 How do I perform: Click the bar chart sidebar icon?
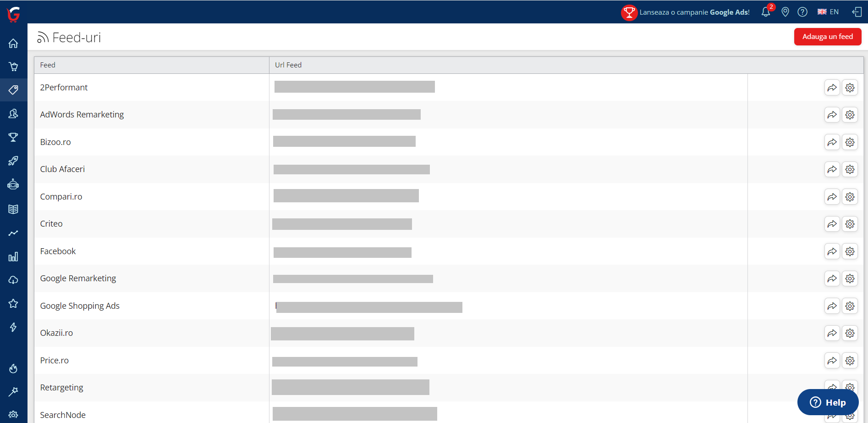pyautogui.click(x=13, y=256)
